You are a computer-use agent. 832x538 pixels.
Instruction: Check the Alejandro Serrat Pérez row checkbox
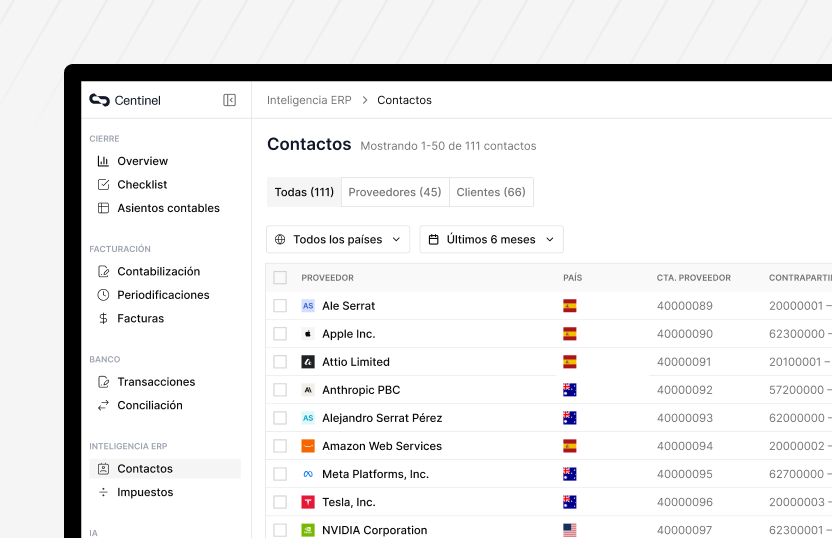pyautogui.click(x=280, y=418)
